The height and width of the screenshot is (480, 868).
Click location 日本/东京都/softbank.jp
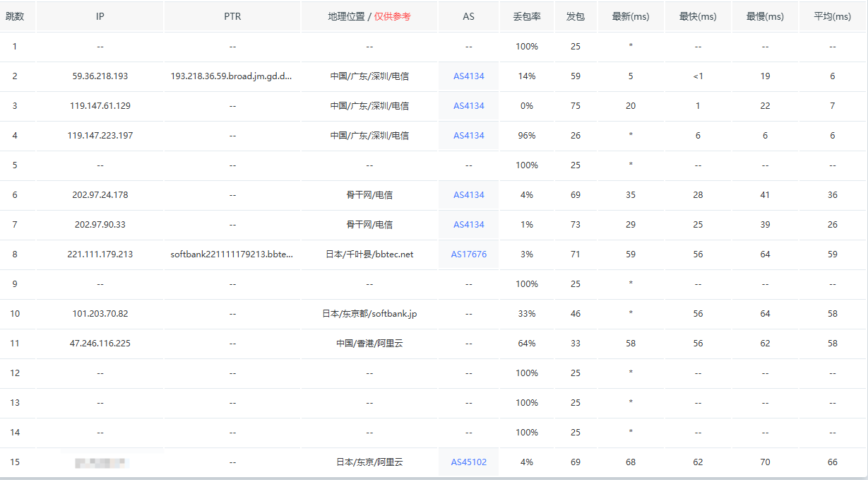369,314
